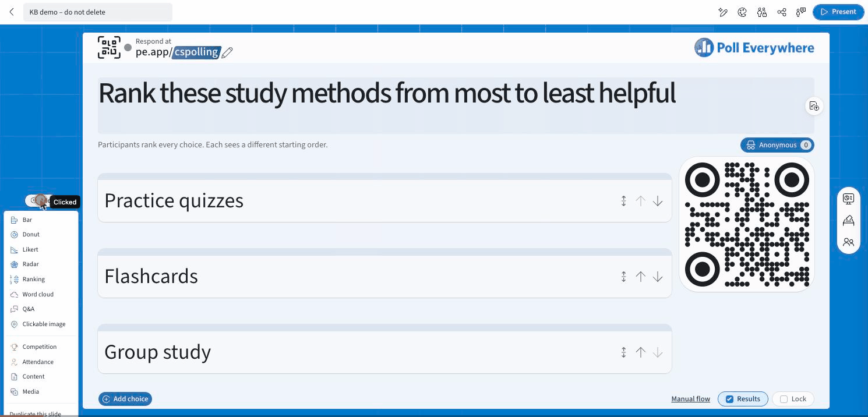The width and height of the screenshot is (868, 417).
Task: Go back using the left chevron
Action: tap(12, 12)
